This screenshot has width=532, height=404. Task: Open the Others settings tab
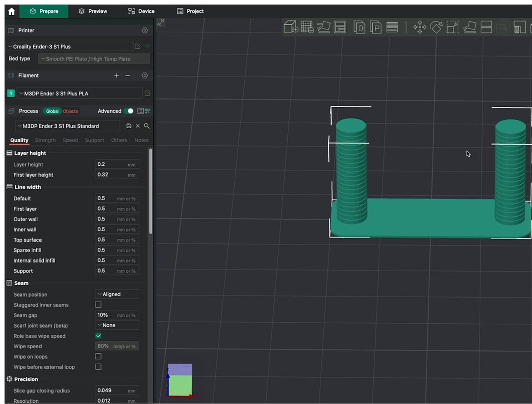point(119,140)
